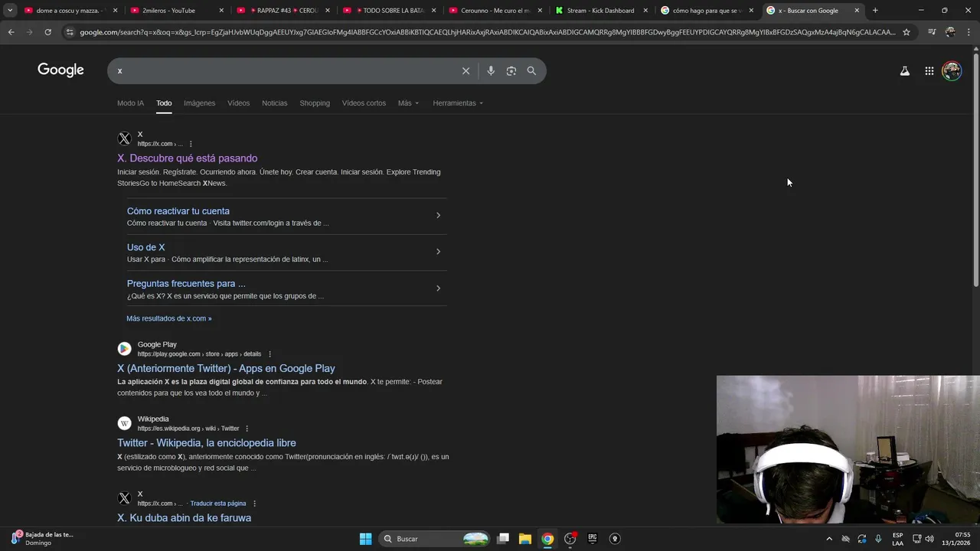The height and width of the screenshot is (551, 980).
Task: Open File Explorer from the taskbar
Action: (x=525, y=539)
